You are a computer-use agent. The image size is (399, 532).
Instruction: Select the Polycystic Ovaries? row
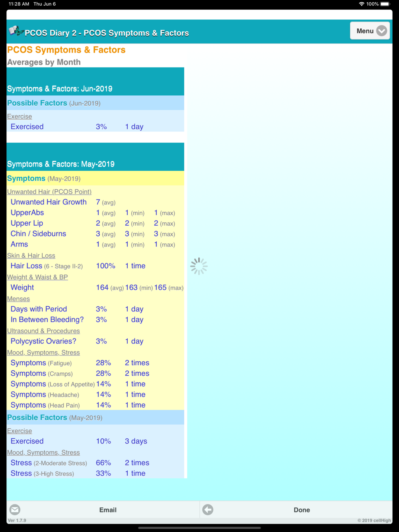click(95, 341)
